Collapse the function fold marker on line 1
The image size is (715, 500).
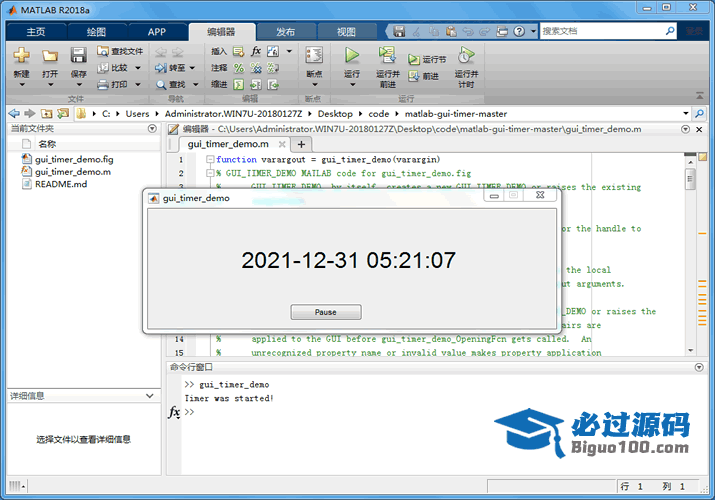coord(210,159)
